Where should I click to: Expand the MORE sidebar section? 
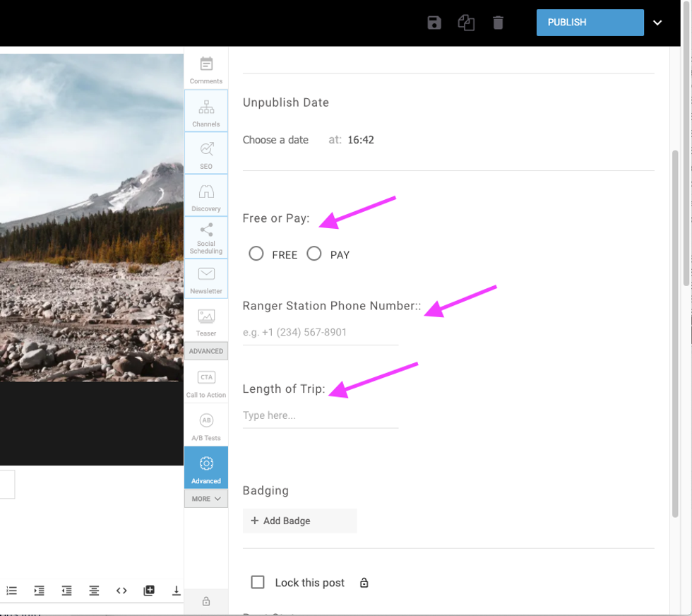coord(206,499)
